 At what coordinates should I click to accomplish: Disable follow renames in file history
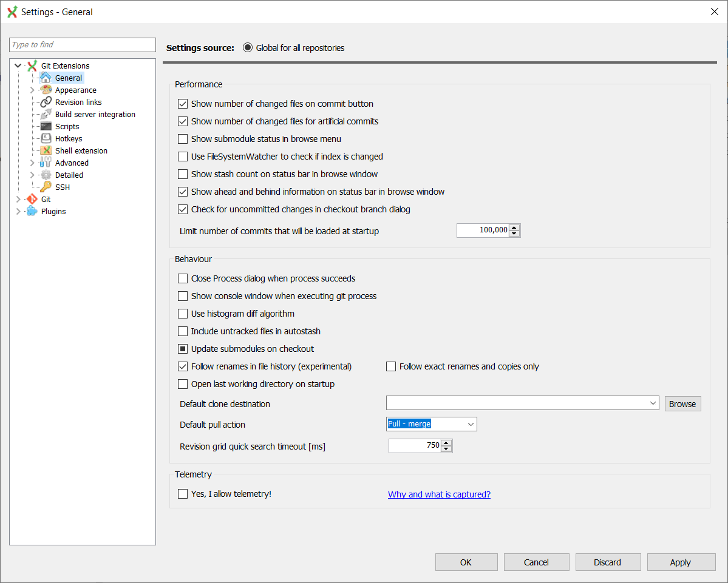pos(183,366)
